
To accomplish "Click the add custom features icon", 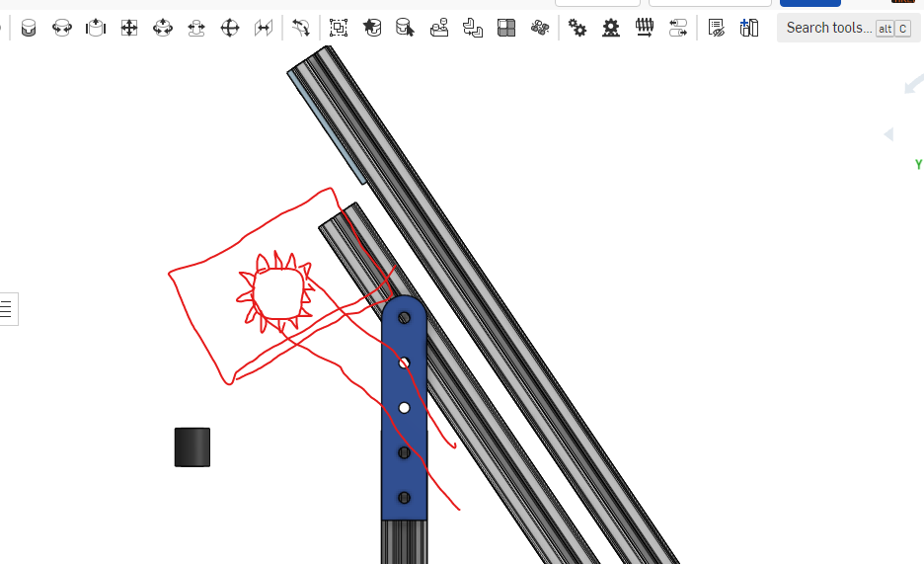I will (x=749, y=28).
